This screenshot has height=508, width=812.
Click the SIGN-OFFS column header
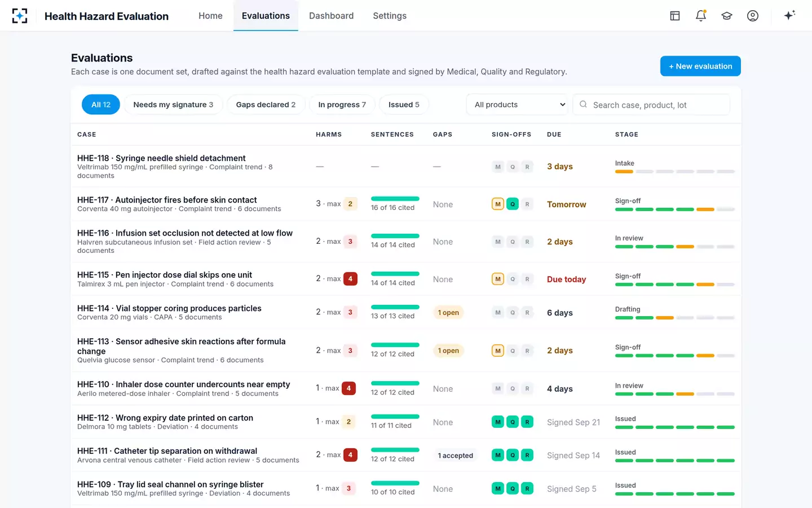pos(511,134)
